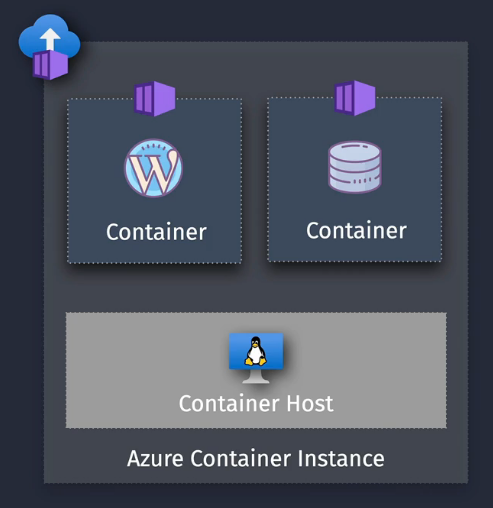
Task: Click the Azure Container Instance caption
Action: [x=256, y=458]
